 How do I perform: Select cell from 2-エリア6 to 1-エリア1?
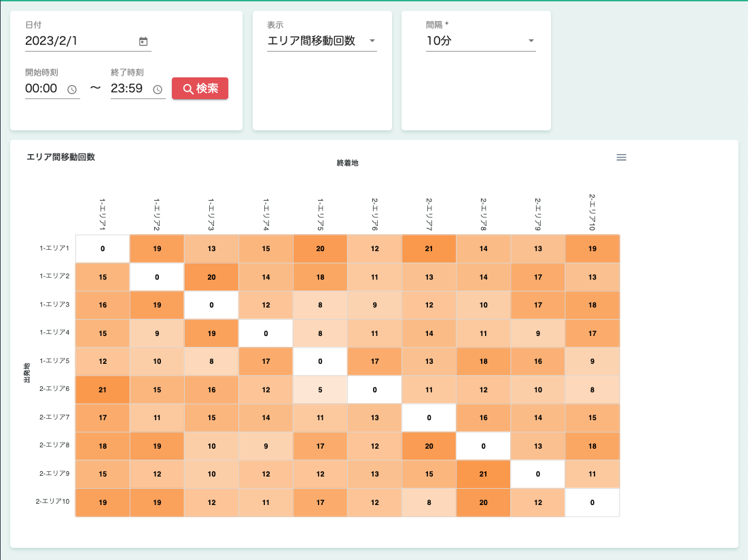[103, 390]
